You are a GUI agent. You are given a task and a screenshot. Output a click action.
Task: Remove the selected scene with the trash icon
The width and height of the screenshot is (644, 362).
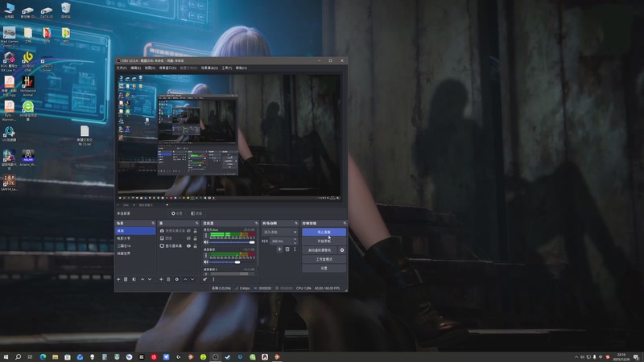[x=126, y=279]
